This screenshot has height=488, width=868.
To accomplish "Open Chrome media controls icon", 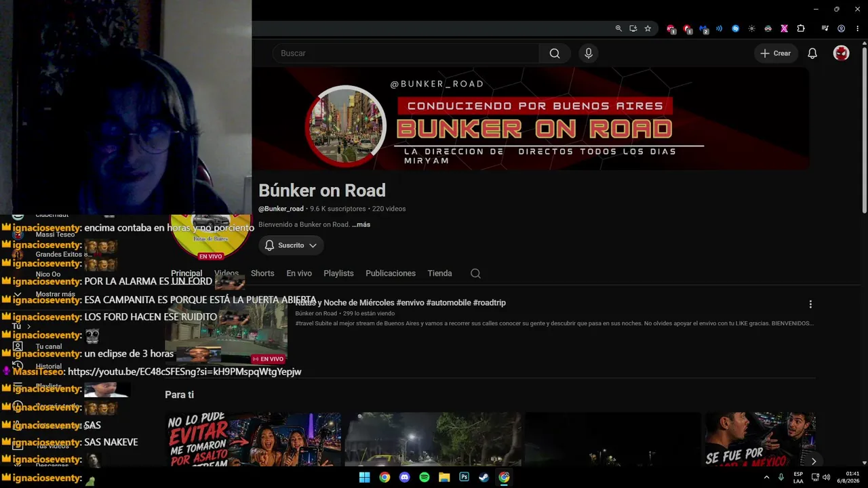I will pos(825,28).
